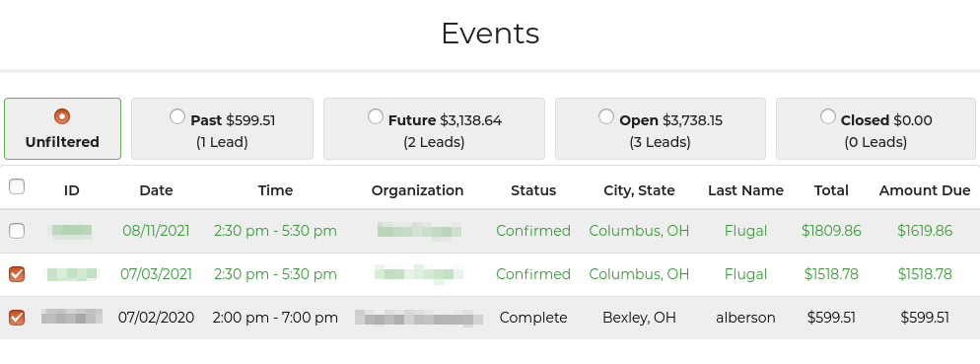This screenshot has height=364, width=980.
Task: Sort by the Organization column header
Action: [417, 190]
